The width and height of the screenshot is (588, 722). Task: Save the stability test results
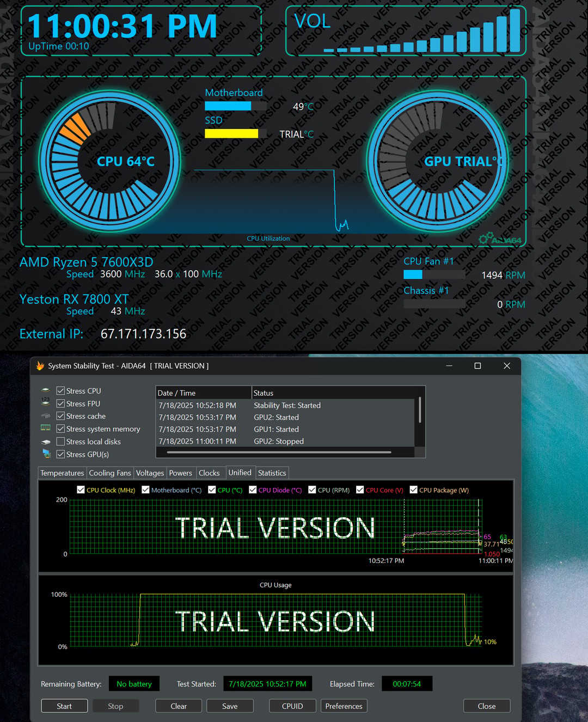tap(230, 706)
